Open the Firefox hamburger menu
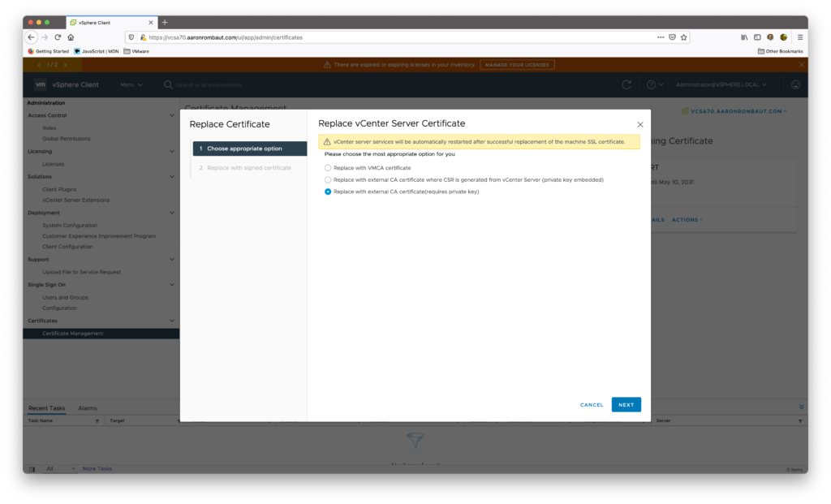The width and height of the screenshot is (831, 504). tap(799, 37)
